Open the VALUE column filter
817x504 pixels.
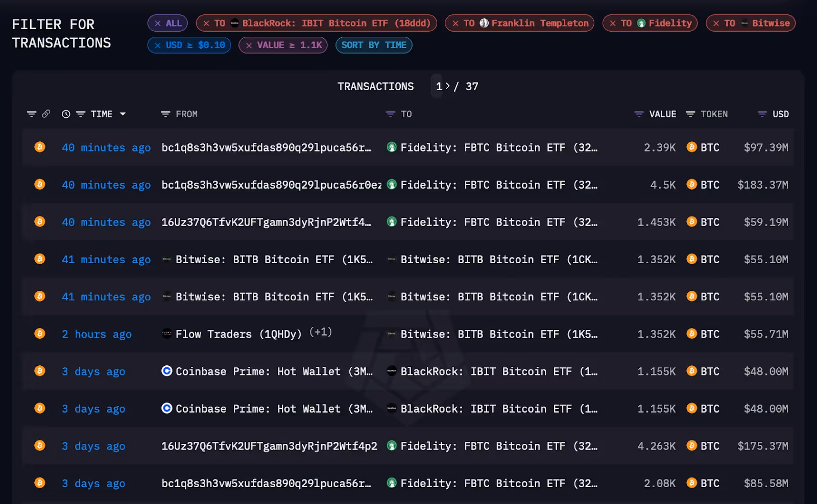point(639,114)
